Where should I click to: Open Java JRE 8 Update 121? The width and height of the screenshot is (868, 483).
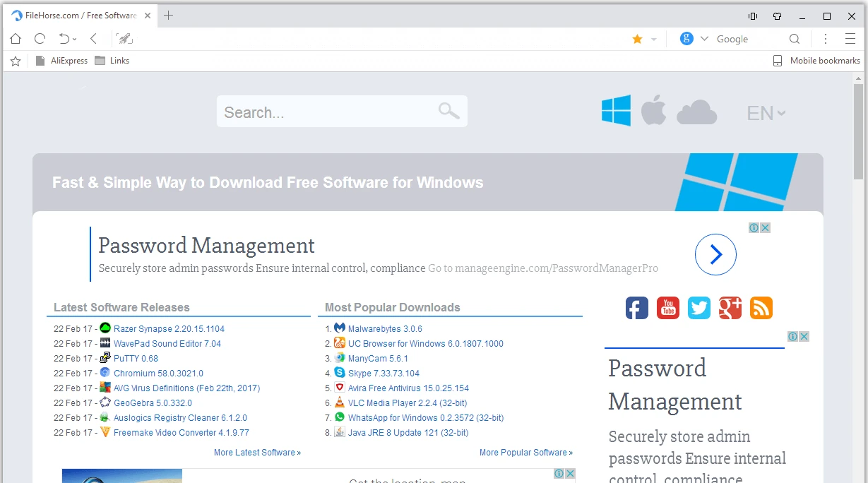pos(408,433)
